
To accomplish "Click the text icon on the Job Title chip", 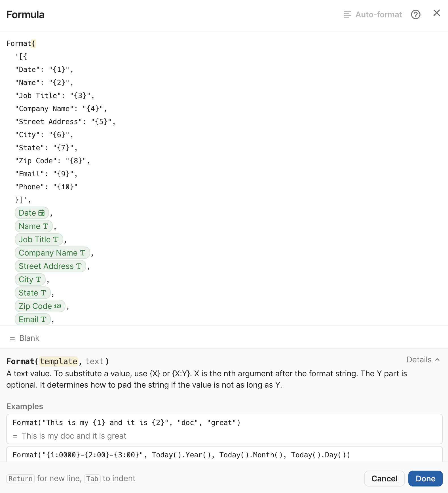I will pos(56,239).
